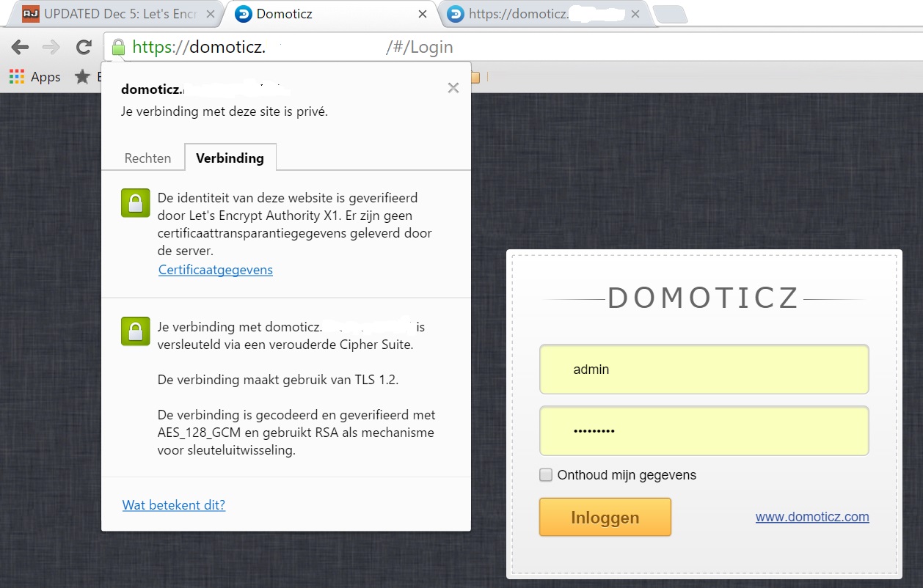Open the Apps grid icon in bookmarks bar
This screenshot has width=923, height=588.
click(16, 76)
